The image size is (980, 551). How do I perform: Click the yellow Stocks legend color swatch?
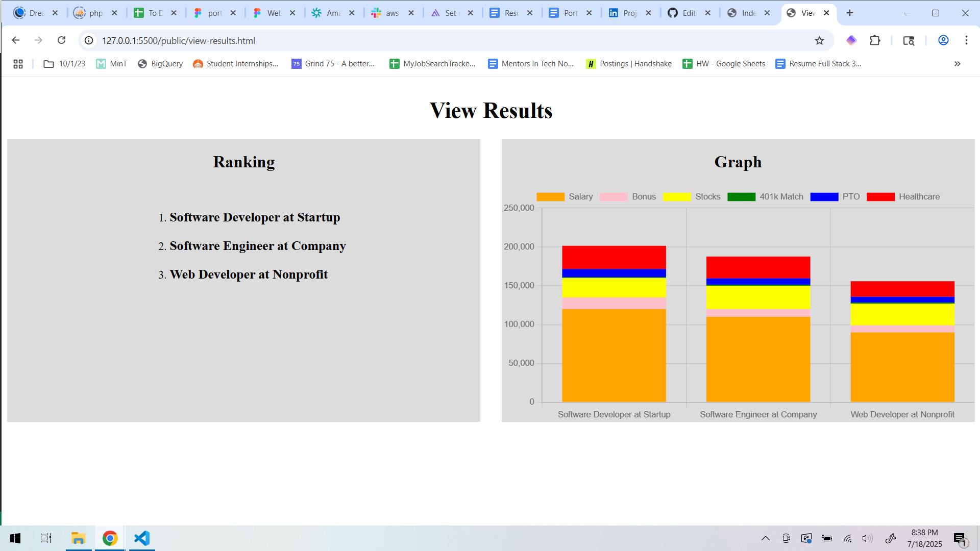tap(676, 197)
